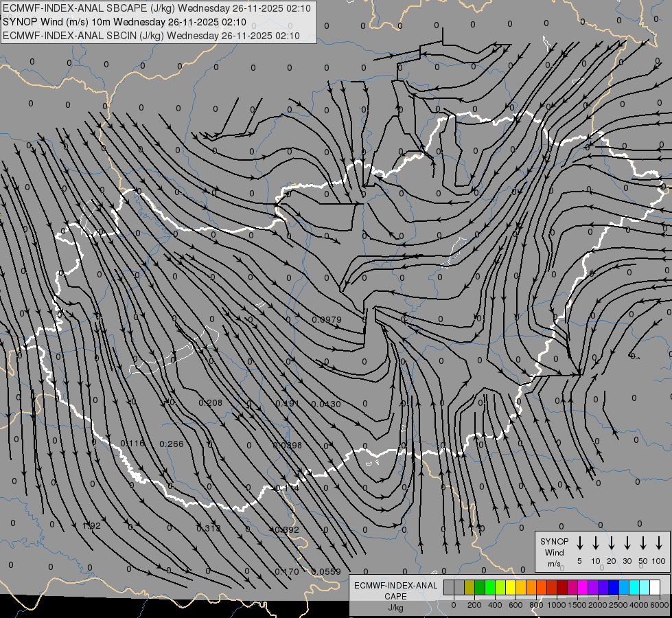
Task: Click the 400 tick label on CAPE scale
Action: [495, 605]
